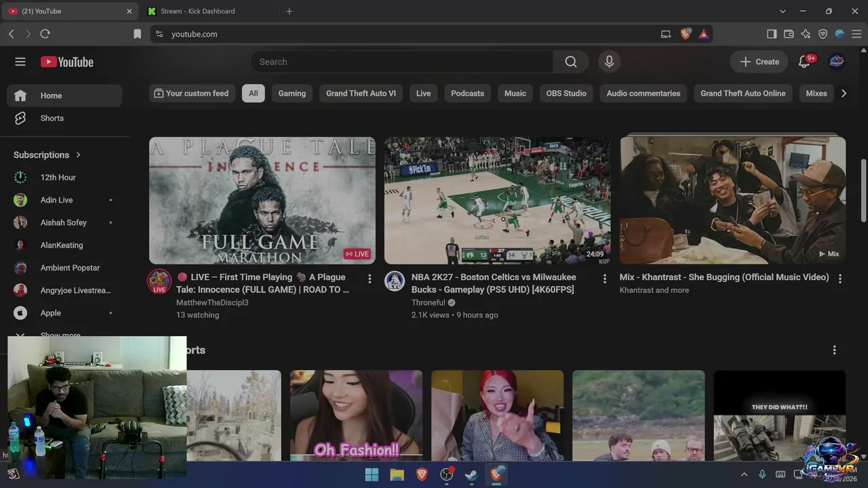Select the Grand Theft Auto Online chip
This screenshot has height=488, width=868.
click(x=743, y=94)
